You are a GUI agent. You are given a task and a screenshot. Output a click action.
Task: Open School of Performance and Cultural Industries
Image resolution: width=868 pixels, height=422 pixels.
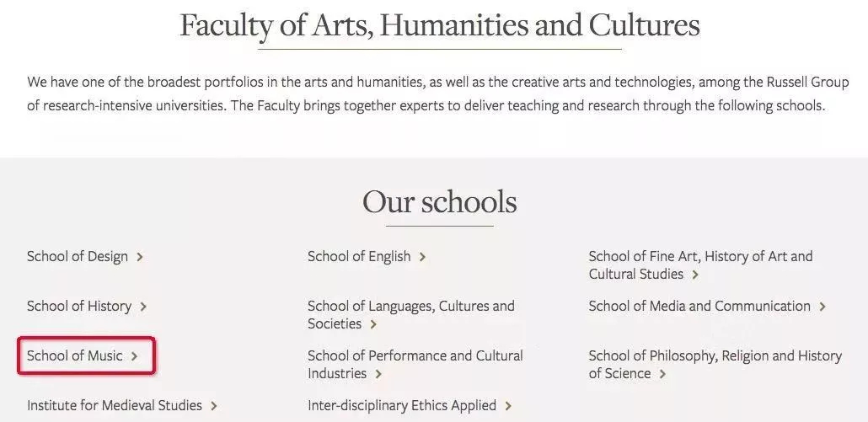click(415, 356)
